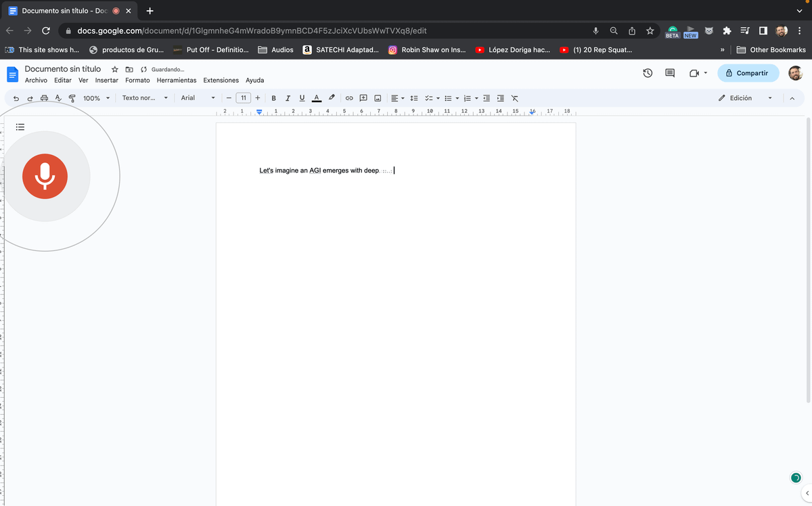The width and height of the screenshot is (812, 506).
Task: Open the Arial font dropdown
Action: (198, 98)
